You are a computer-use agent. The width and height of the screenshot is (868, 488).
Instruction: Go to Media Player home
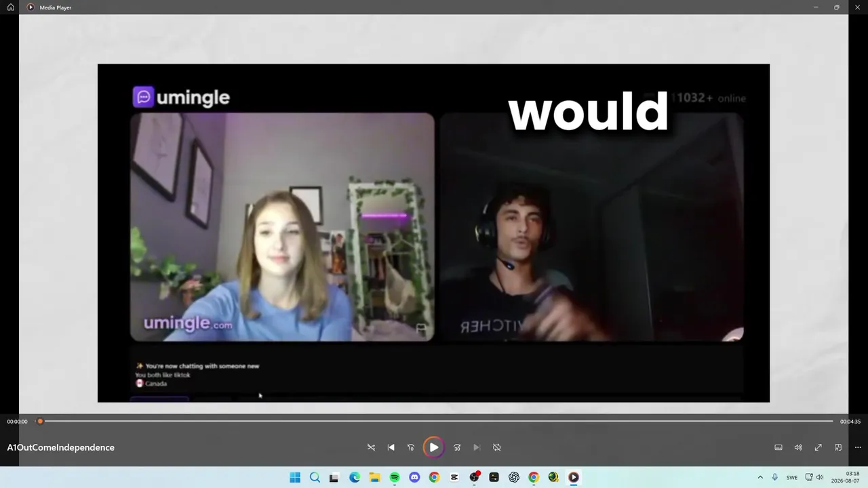11,7
